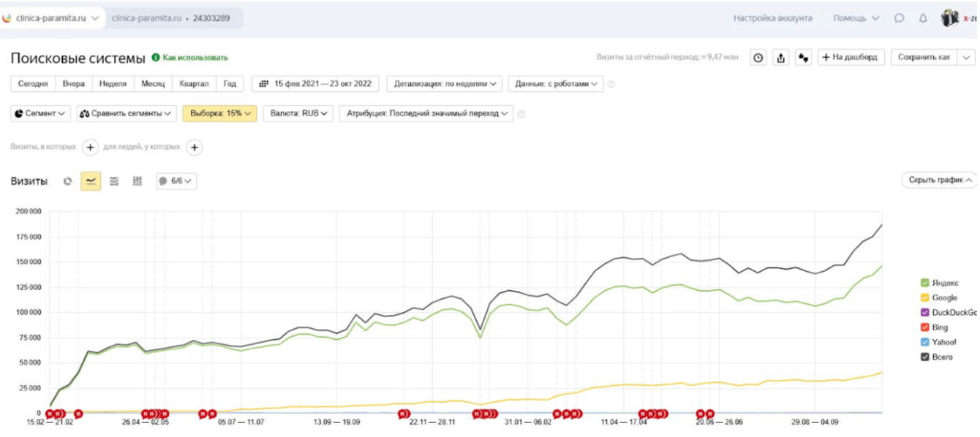Click Визиты за отчётный период text
Image resolution: width=980 pixels, height=437 pixels.
click(x=668, y=58)
